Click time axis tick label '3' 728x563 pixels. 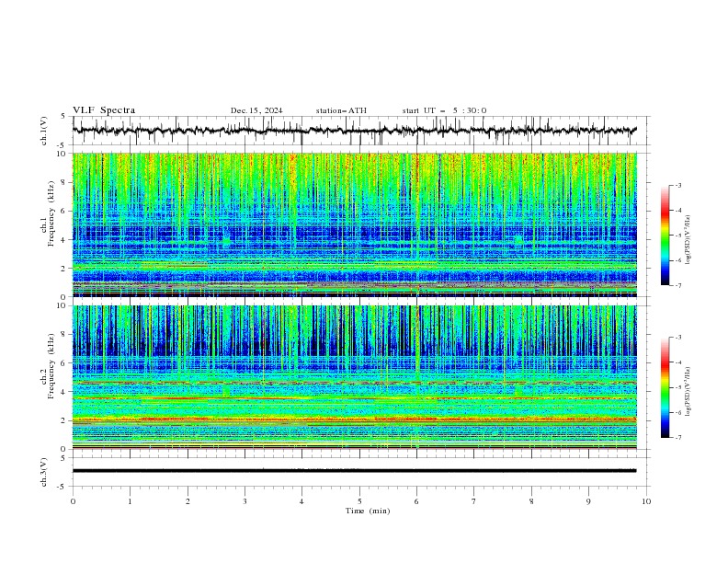click(245, 501)
